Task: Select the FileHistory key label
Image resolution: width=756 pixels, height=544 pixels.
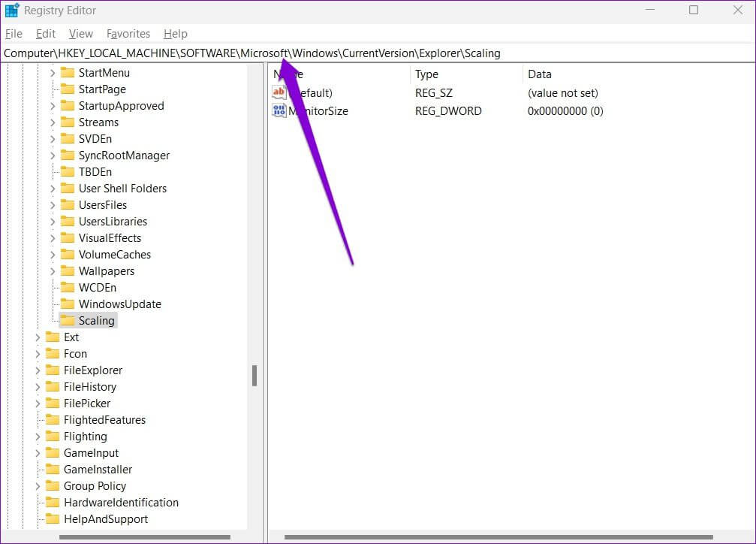Action: pos(90,387)
